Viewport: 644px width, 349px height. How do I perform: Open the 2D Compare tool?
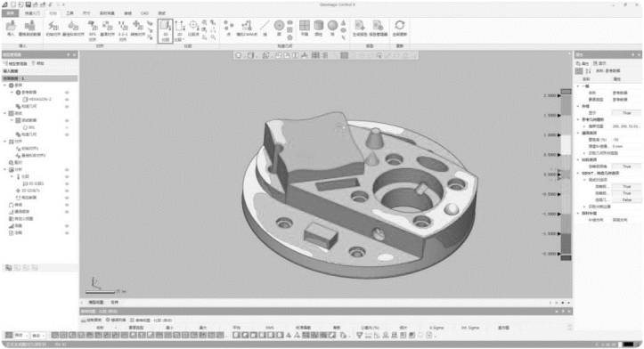click(179, 31)
